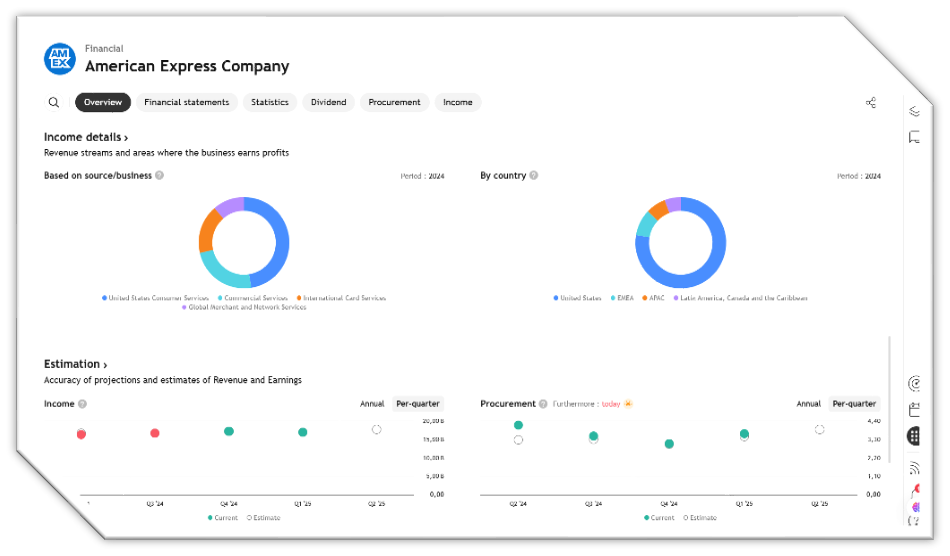Click help icon beside Based on source/business
Screen dimensions: 950x556
(x=159, y=175)
